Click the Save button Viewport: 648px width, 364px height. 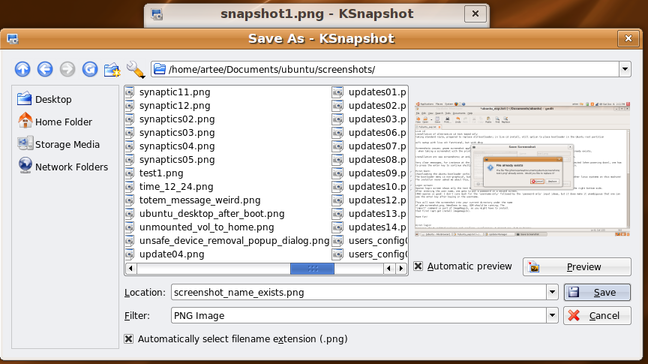tap(597, 292)
